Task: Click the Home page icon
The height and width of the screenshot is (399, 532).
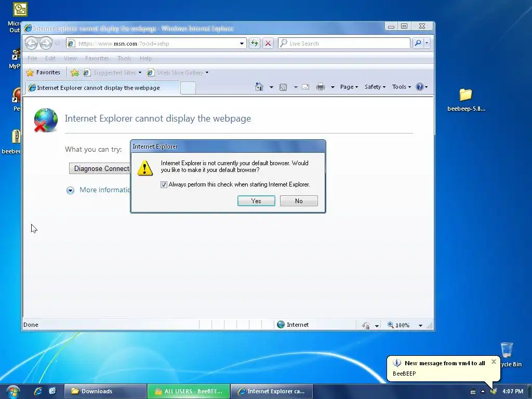Action: click(x=259, y=87)
